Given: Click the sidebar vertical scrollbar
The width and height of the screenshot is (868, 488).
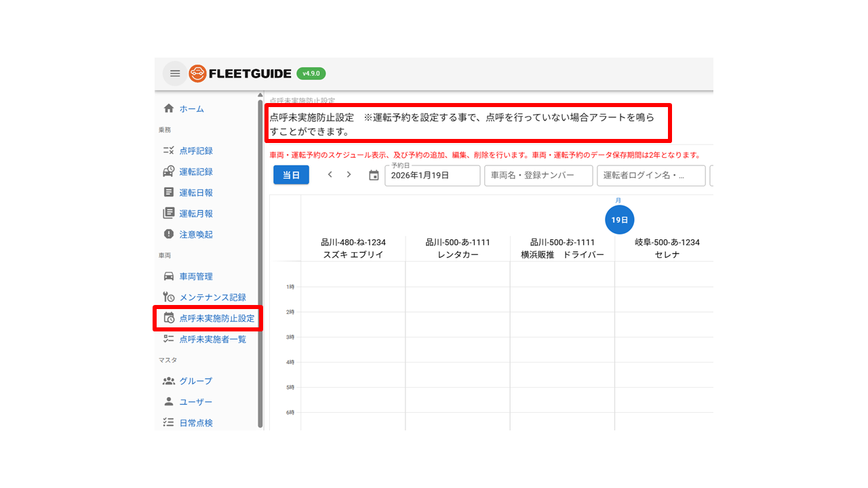Looking at the screenshot, I should click(260, 264).
